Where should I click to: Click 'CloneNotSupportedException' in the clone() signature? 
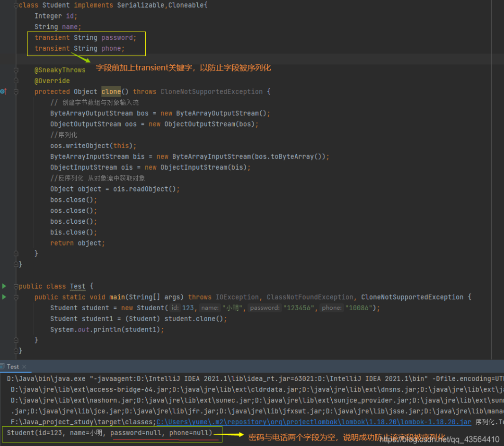(212, 92)
